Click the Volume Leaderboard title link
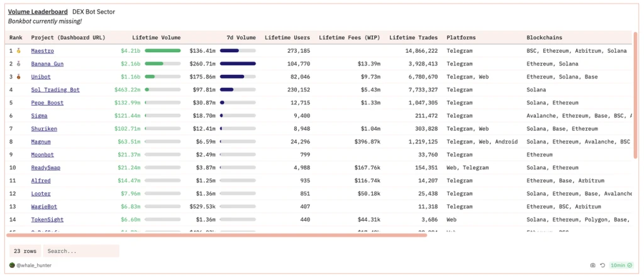Screen dimensions: 644x278 point(38,11)
